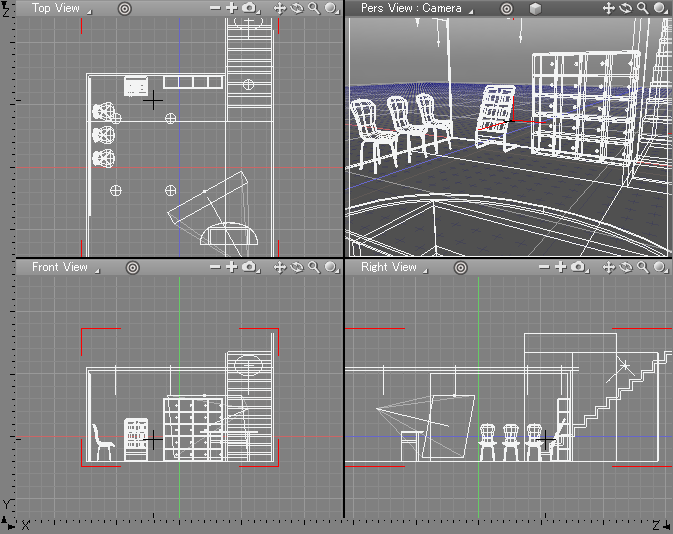Open the display sphere menu in Front View
The image size is (673, 534).
point(331,267)
